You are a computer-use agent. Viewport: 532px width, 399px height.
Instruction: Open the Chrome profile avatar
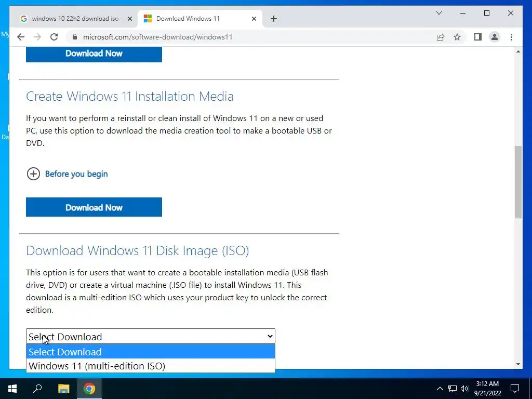(x=495, y=37)
